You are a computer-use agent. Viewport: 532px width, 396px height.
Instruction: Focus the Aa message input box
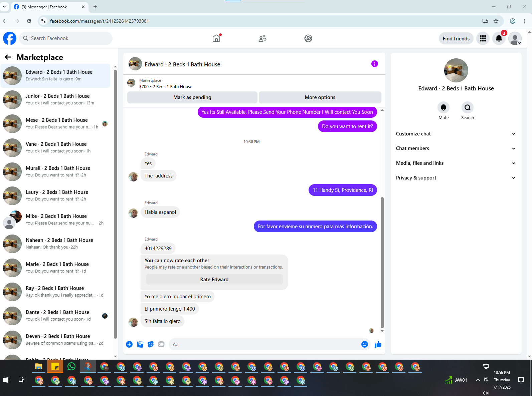point(264,344)
